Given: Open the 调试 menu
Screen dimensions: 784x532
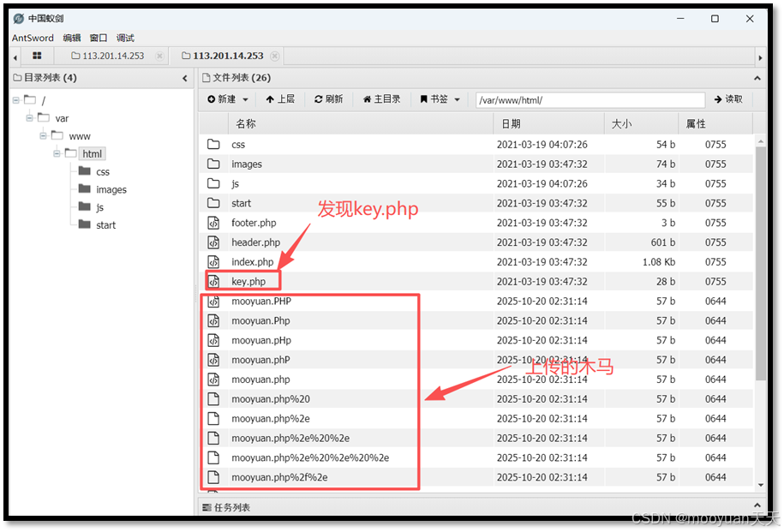Looking at the screenshot, I should tap(125, 38).
